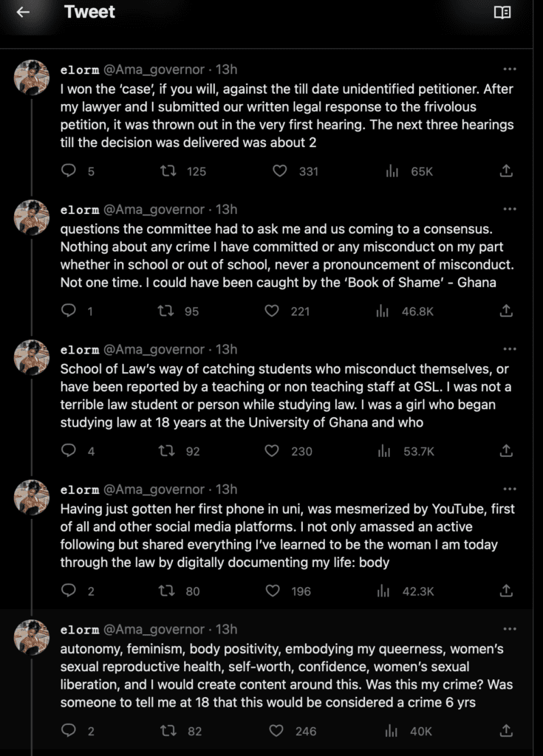Open the 13h timestamp of third tweet
This screenshot has width=543, height=756.
point(226,349)
